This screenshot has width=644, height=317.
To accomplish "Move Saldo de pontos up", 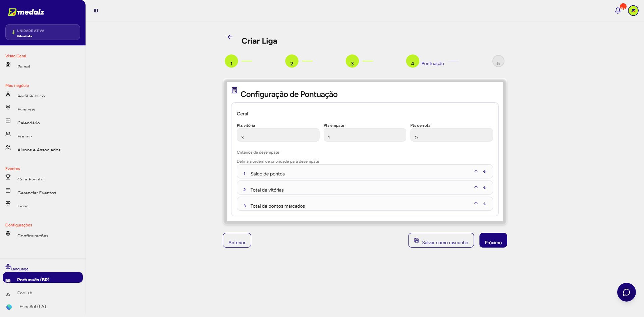I will (x=476, y=171).
